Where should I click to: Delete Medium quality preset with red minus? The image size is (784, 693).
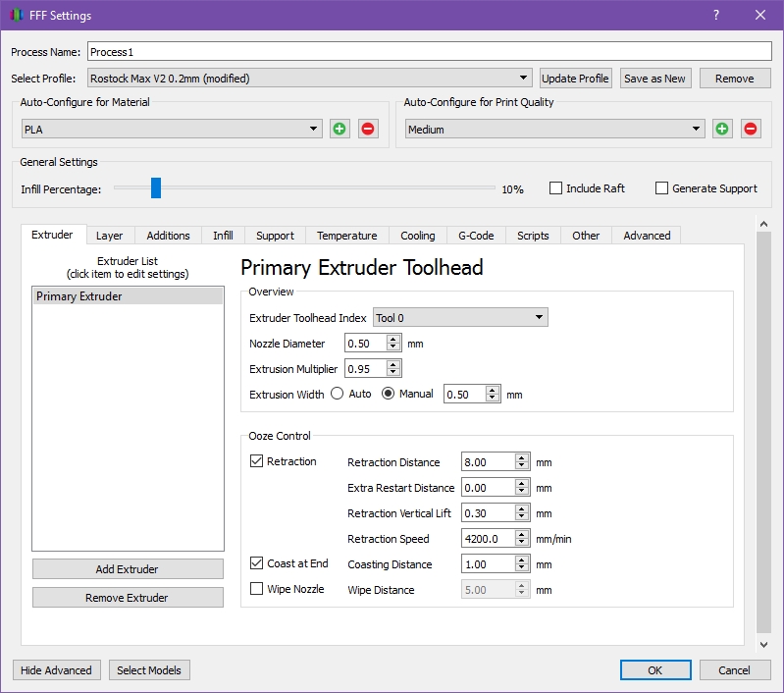751,129
